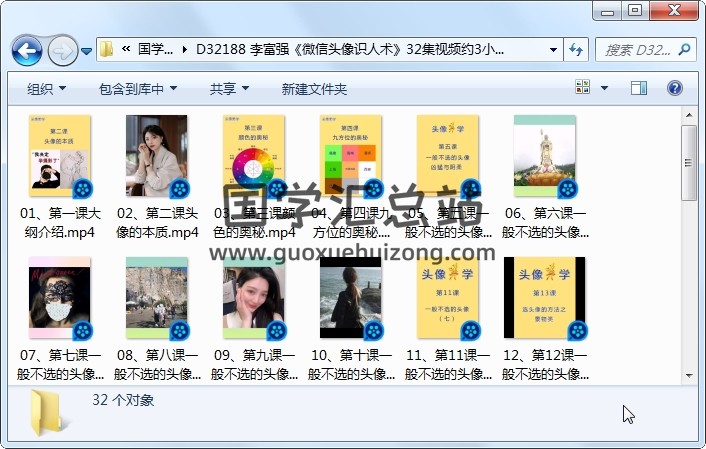Select video thumbnail 01、第一课大纲介绍.mp4

click(x=60, y=156)
